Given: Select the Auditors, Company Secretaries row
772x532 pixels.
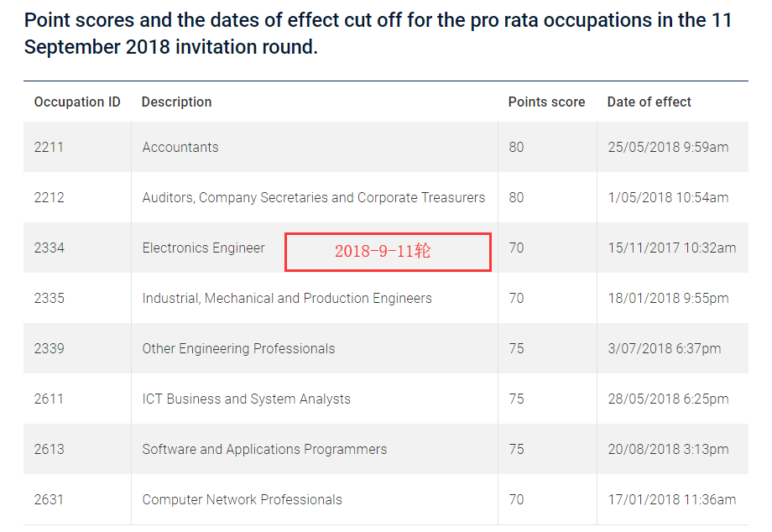Looking at the screenshot, I should [313, 198].
